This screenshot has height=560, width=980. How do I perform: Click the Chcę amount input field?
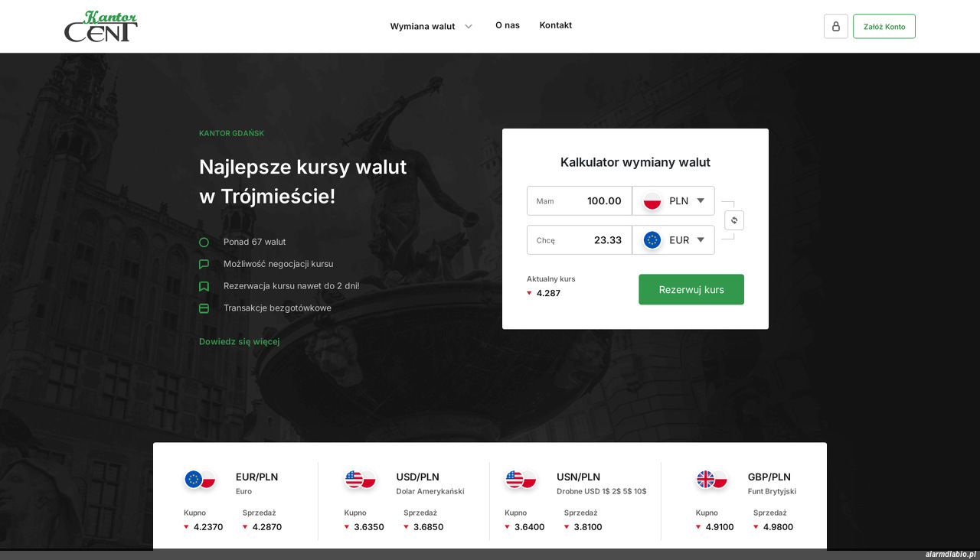tap(580, 240)
